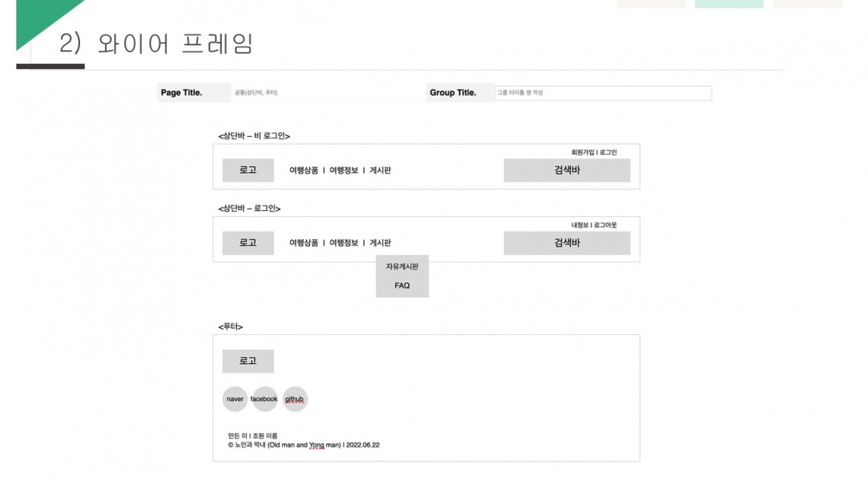
Task: Click the facebook circle icon in footer
Action: click(x=265, y=399)
